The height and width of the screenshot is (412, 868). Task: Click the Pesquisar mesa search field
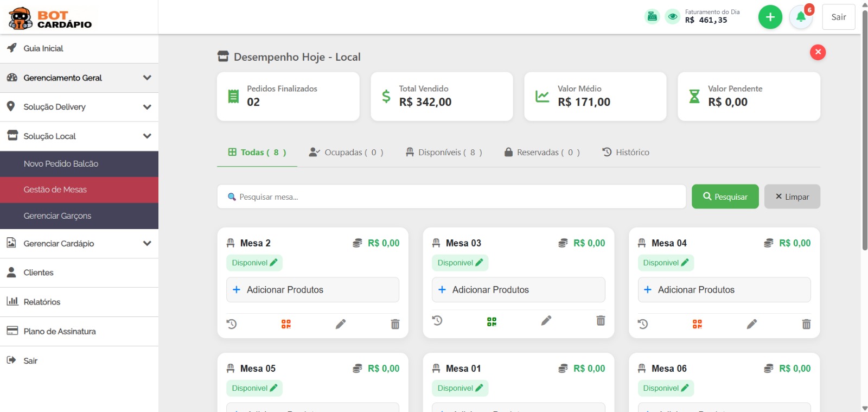(451, 197)
